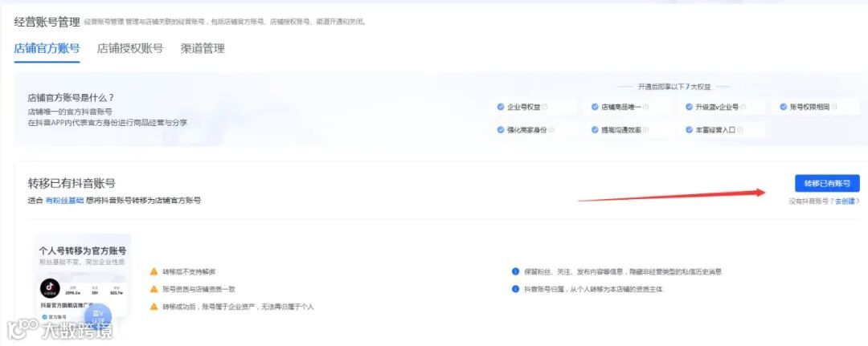Screen dimensions: 868x346
Task: Switch to 店铺授权账号 tab
Action: tap(130, 48)
